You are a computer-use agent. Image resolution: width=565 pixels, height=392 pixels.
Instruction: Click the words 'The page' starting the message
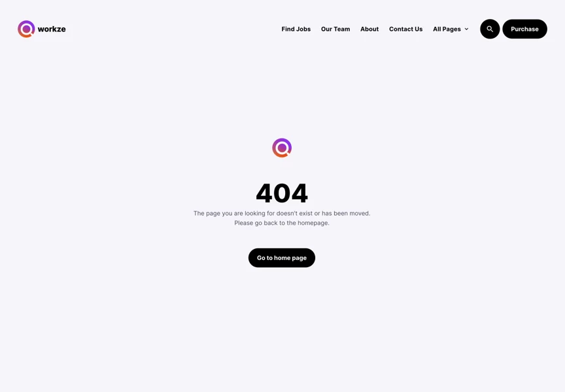point(207,214)
